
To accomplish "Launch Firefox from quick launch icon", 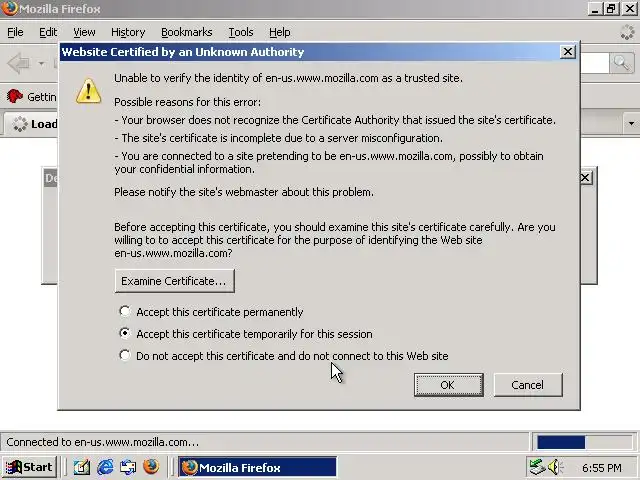I will pyautogui.click(x=151, y=467).
